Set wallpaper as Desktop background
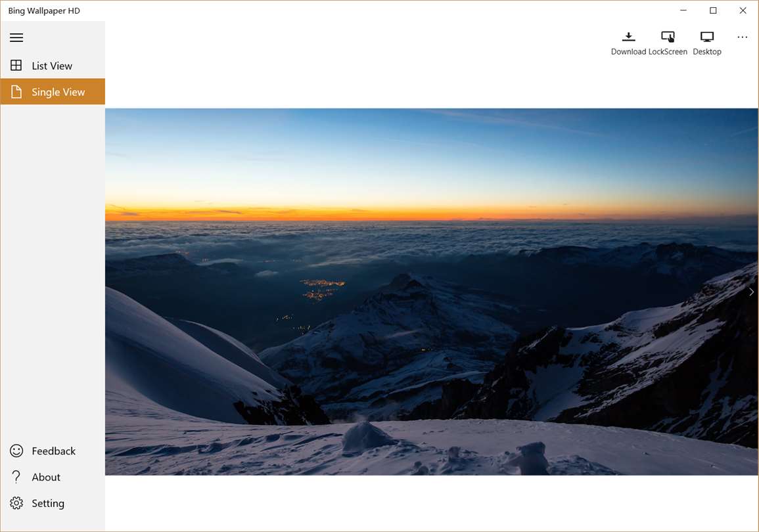The image size is (759, 532). click(706, 43)
